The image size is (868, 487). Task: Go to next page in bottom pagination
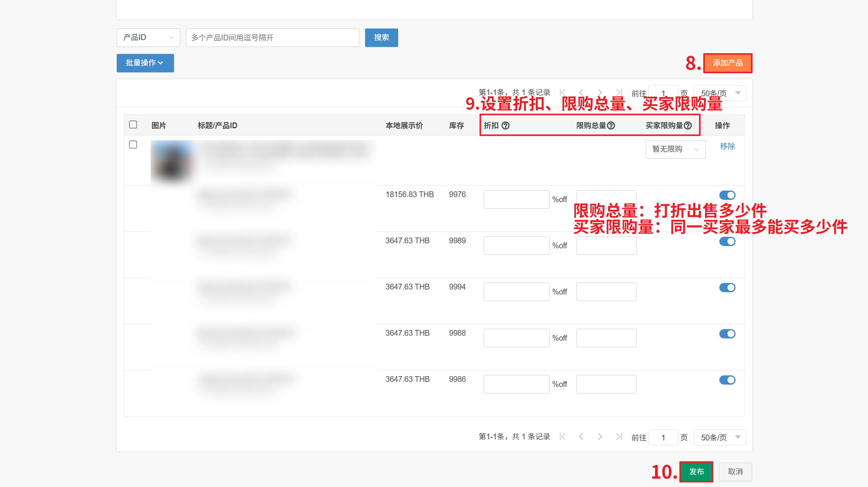tap(600, 437)
